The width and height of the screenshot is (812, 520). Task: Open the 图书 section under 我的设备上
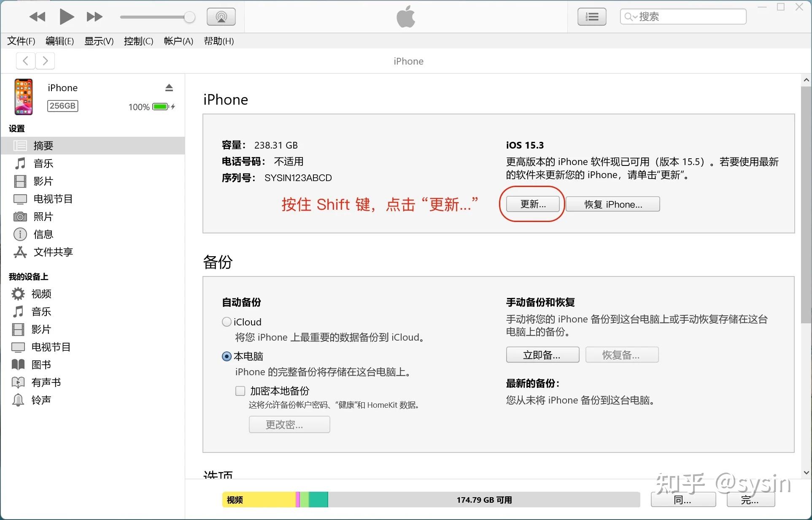tap(41, 365)
